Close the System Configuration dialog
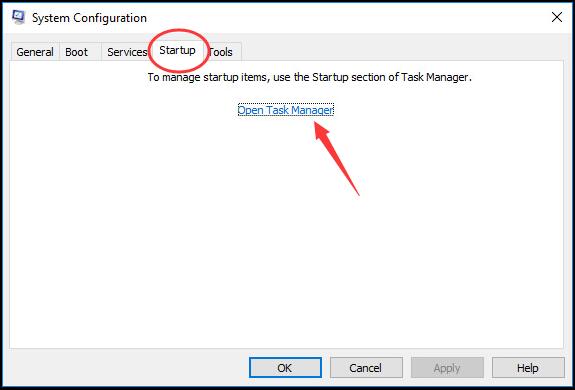This screenshot has width=575, height=390. [557, 17]
